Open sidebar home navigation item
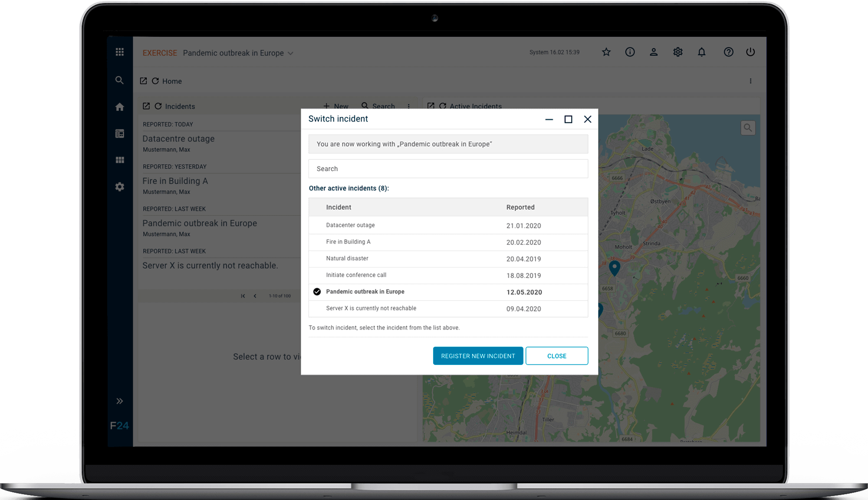The width and height of the screenshot is (868, 500). click(x=120, y=107)
